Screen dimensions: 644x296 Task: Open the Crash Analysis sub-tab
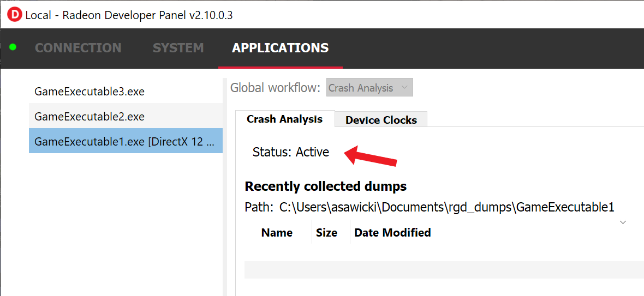click(x=285, y=119)
